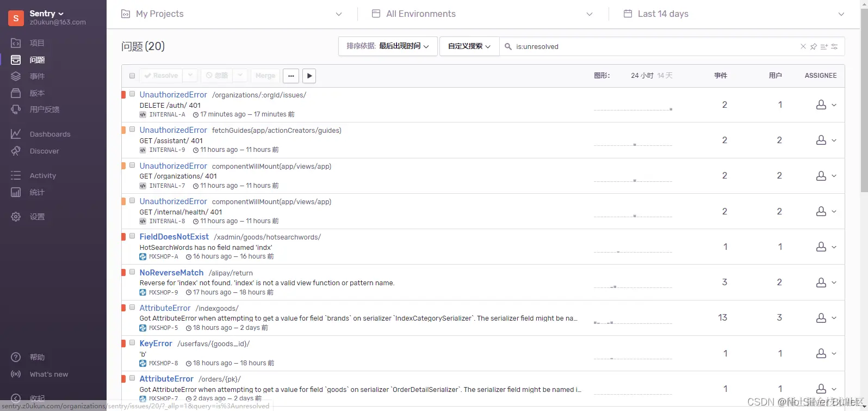Check the AttributeError /indexgoods/ issue
The height and width of the screenshot is (411, 868).
click(132, 307)
